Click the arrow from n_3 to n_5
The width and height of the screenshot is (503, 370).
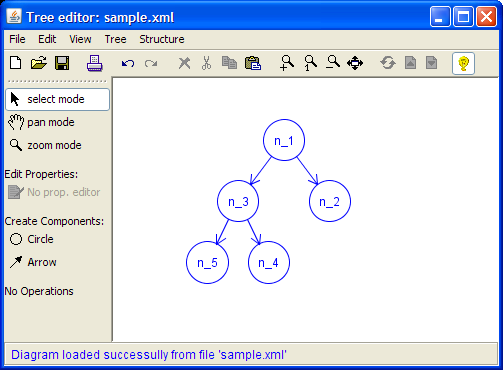222,232
